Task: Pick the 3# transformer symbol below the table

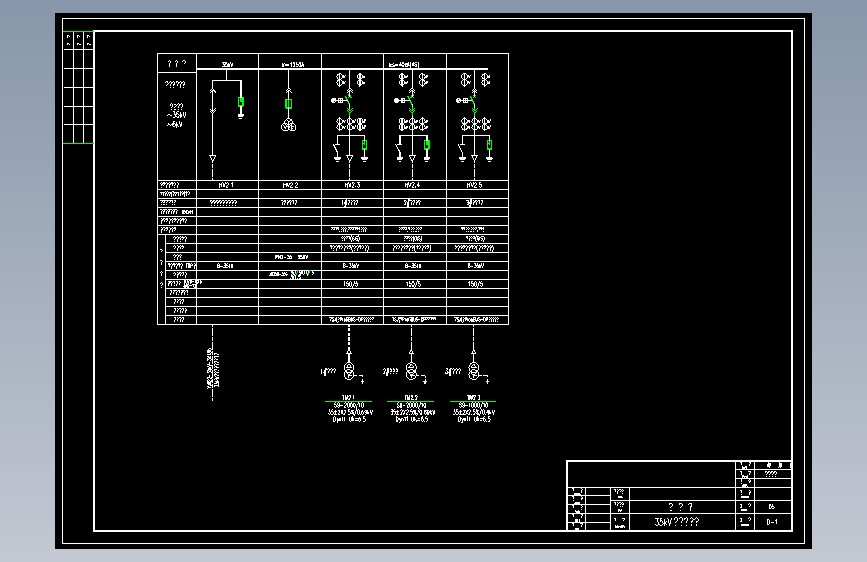Action: coord(474,371)
